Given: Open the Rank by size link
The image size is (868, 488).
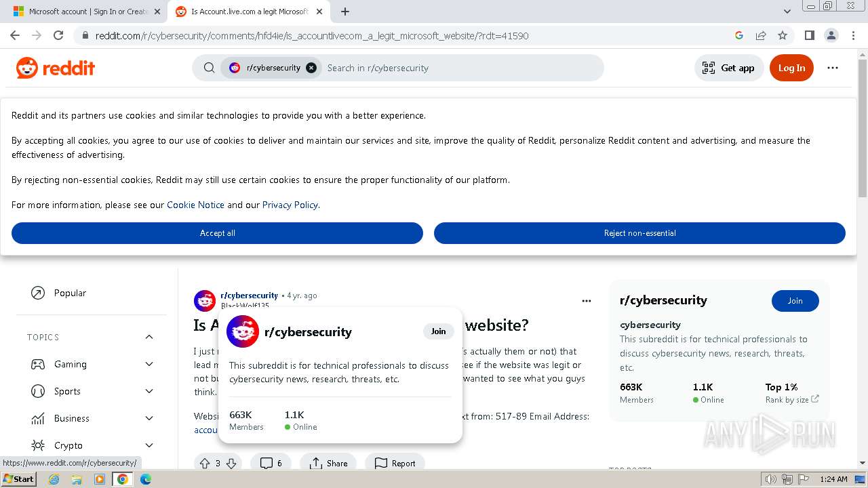Looking at the screenshot, I should pos(791,400).
